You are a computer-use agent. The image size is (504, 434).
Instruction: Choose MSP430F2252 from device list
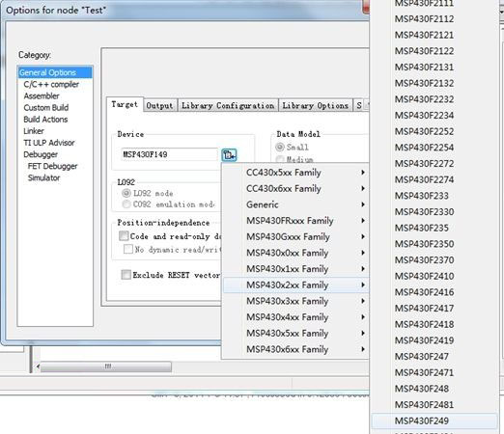click(434, 131)
